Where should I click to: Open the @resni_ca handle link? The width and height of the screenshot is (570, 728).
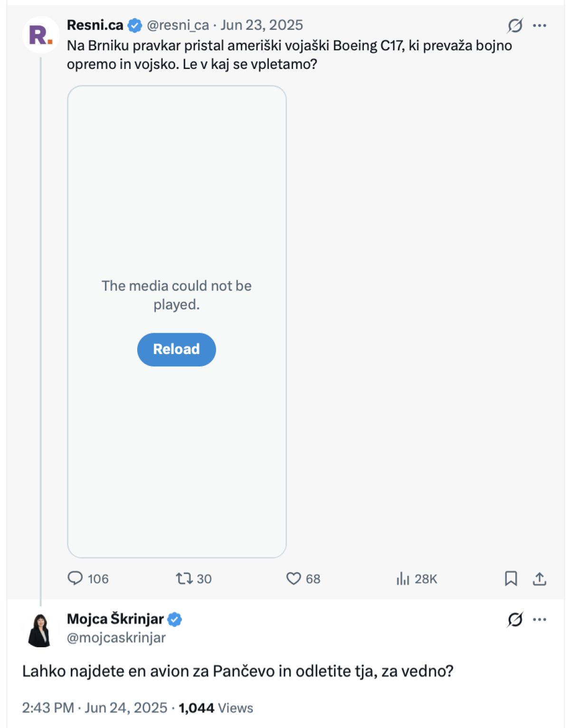point(178,25)
